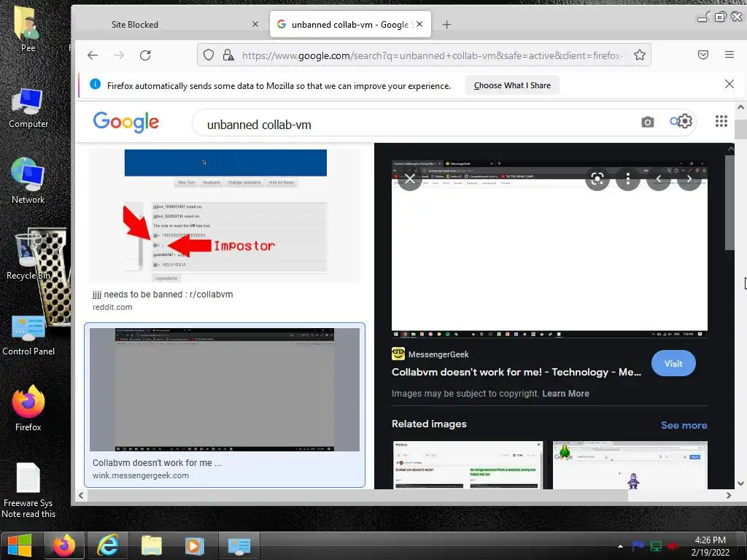Image resolution: width=747 pixels, height=560 pixels.
Task: Go to Google home via logo
Action: pos(125,122)
